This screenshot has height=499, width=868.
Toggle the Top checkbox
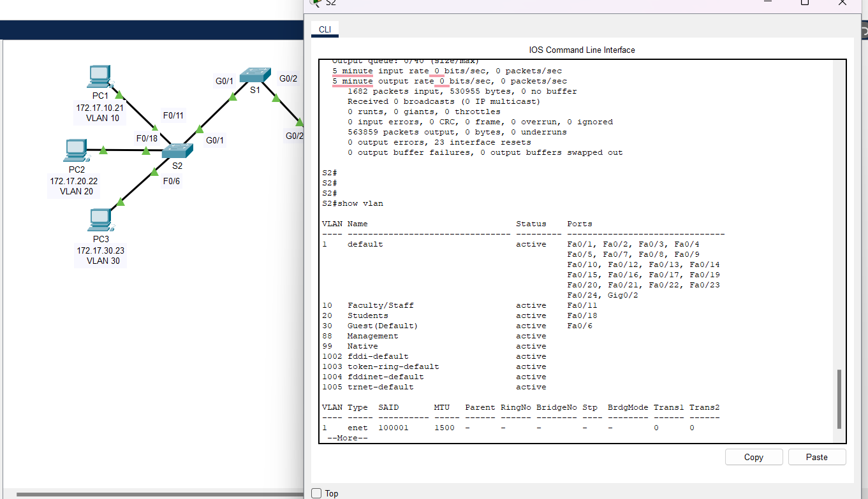click(316, 493)
